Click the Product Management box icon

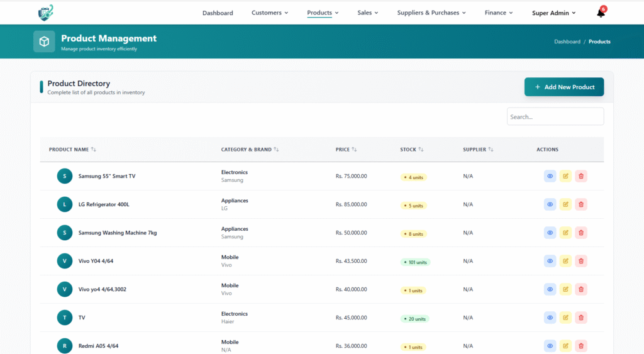pyautogui.click(x=44, y=41)
